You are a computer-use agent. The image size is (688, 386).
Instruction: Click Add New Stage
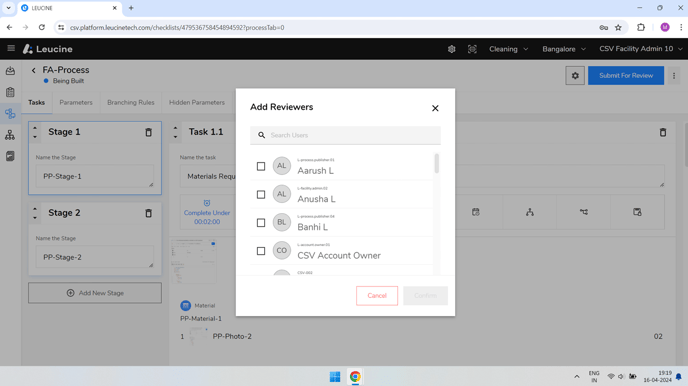click(95, 293)
